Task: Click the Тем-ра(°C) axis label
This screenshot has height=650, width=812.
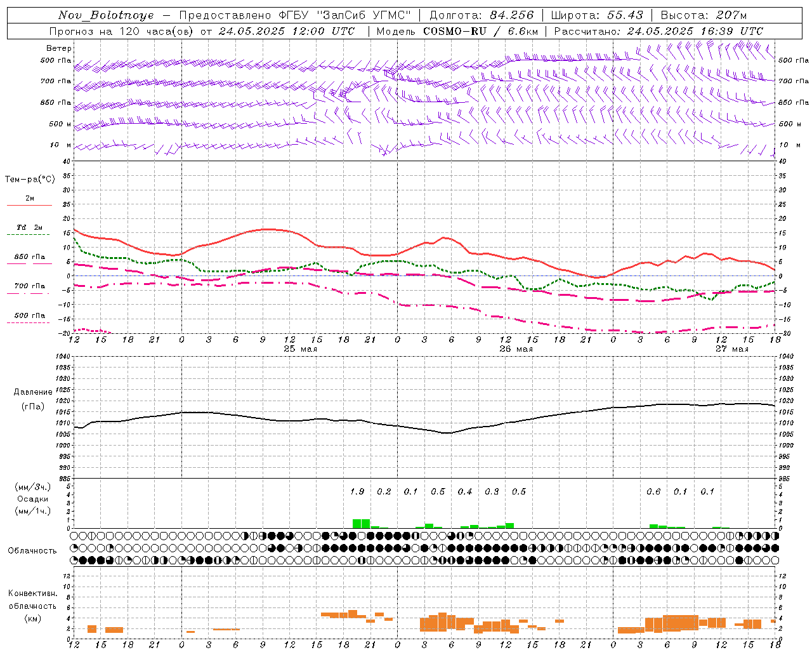Action: [x=30, y=180]
